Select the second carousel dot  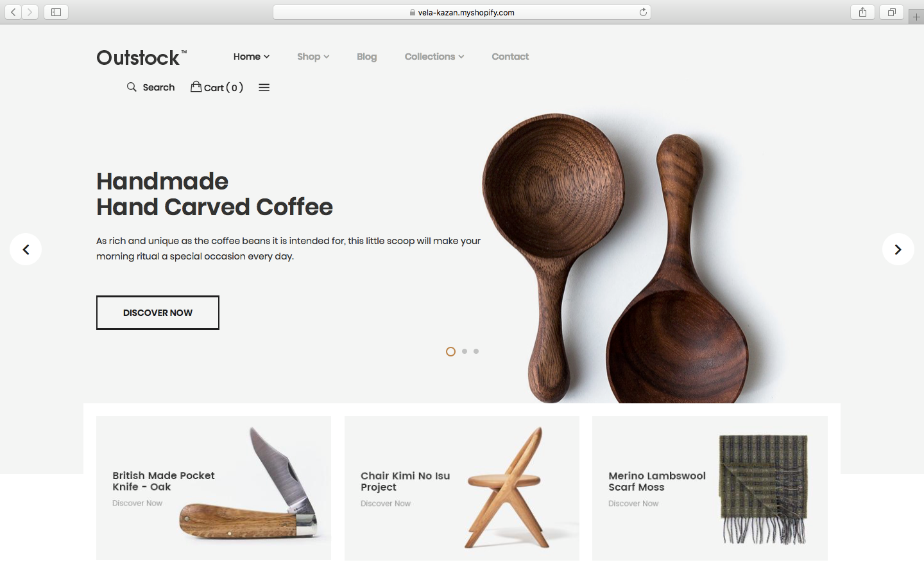pos(465,351)
